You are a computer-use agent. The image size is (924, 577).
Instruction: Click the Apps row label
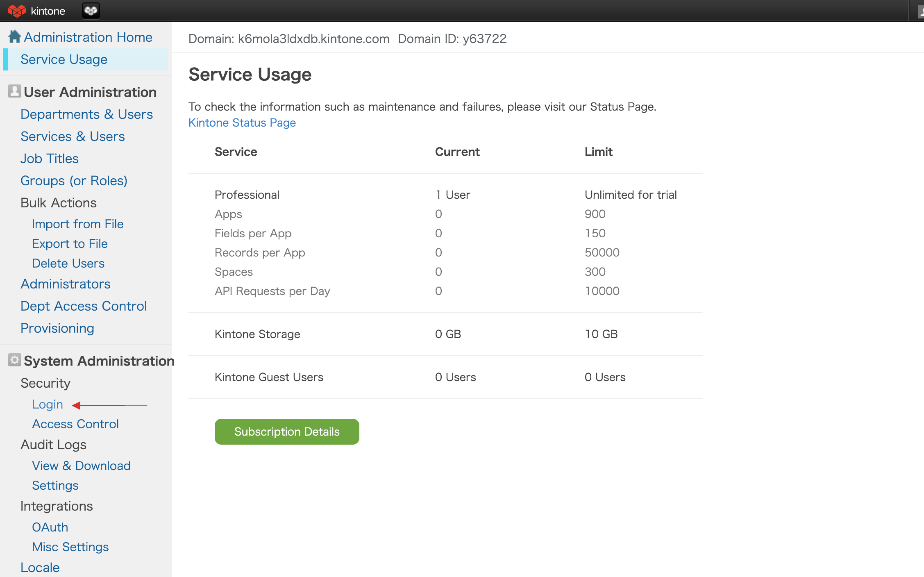[228, 214]
